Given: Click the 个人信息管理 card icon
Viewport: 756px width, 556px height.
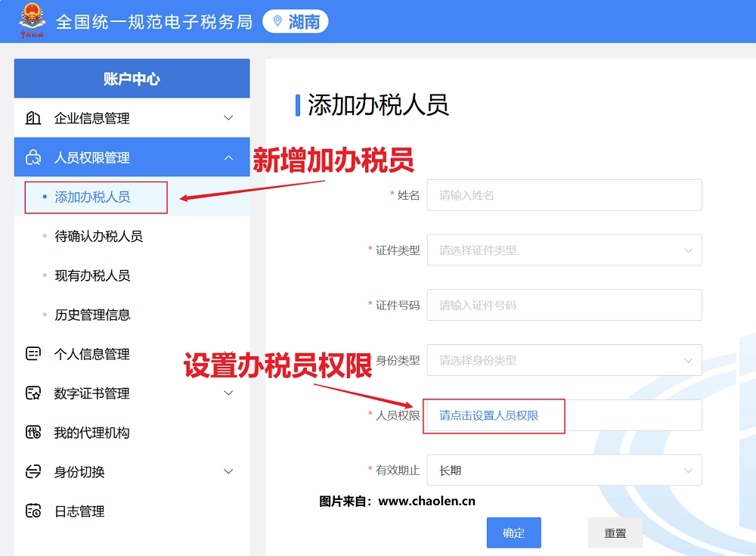Looking at the screenshot, I should (x=33, y=354).
